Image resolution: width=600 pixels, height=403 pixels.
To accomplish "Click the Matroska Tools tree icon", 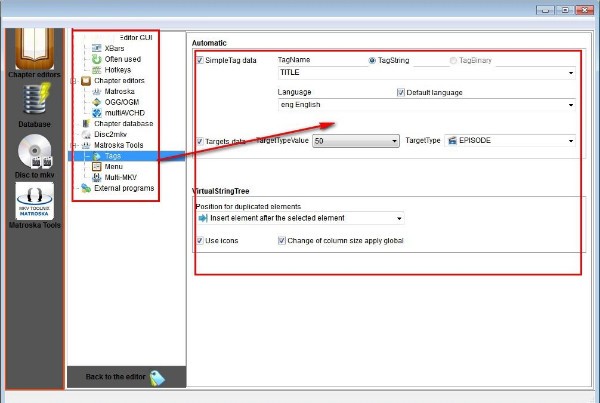I will [86, 145].
